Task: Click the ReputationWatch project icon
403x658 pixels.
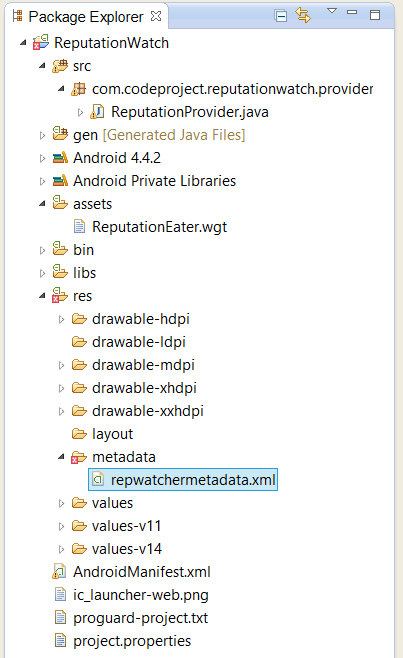Action: click(41, 43)
